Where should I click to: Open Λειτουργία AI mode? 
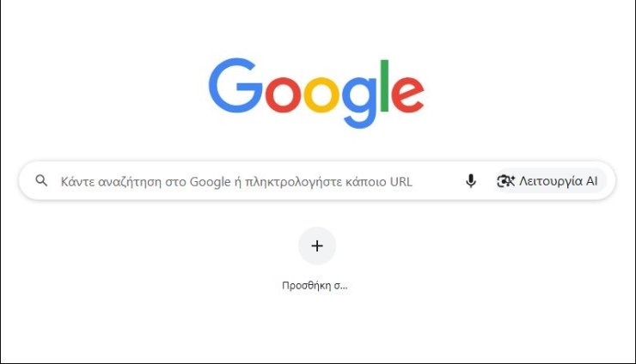click(x=551, y=181)
